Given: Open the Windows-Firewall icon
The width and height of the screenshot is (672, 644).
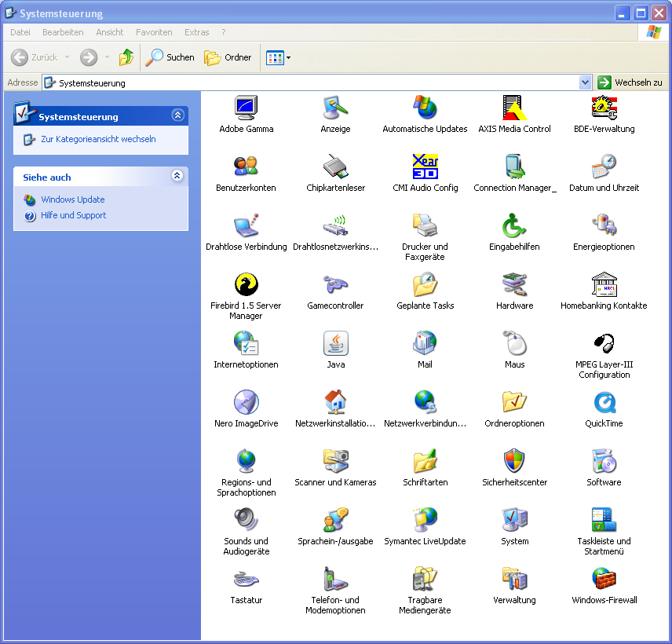Looking at the screenshot, I should (x=604, y=579).
